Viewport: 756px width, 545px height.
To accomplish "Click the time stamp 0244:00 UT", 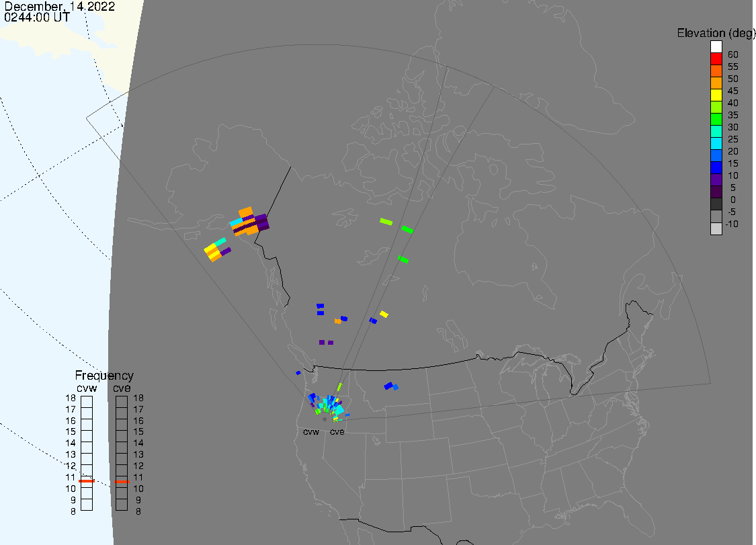I will click(x=37, y=17).
